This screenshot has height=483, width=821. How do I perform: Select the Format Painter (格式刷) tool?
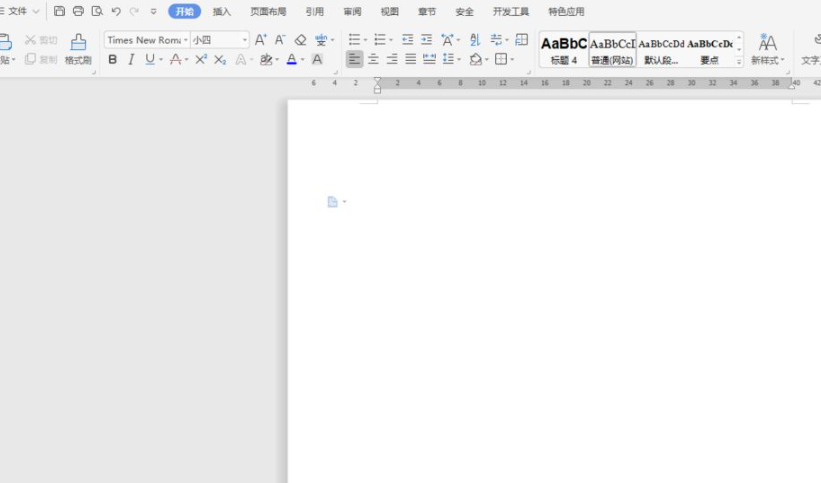click(x=78, y=48)
